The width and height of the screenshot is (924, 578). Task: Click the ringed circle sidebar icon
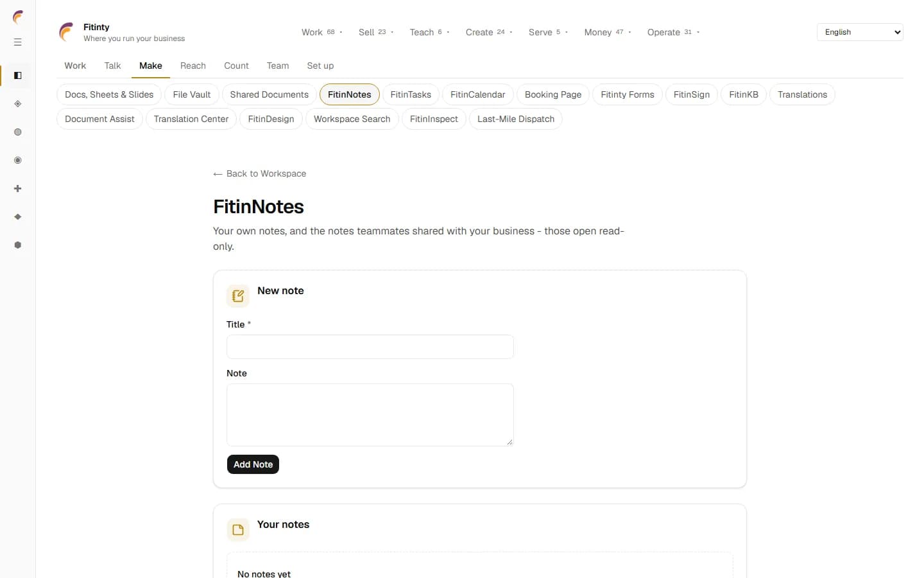pyautogui.click(x=18, y=161)
